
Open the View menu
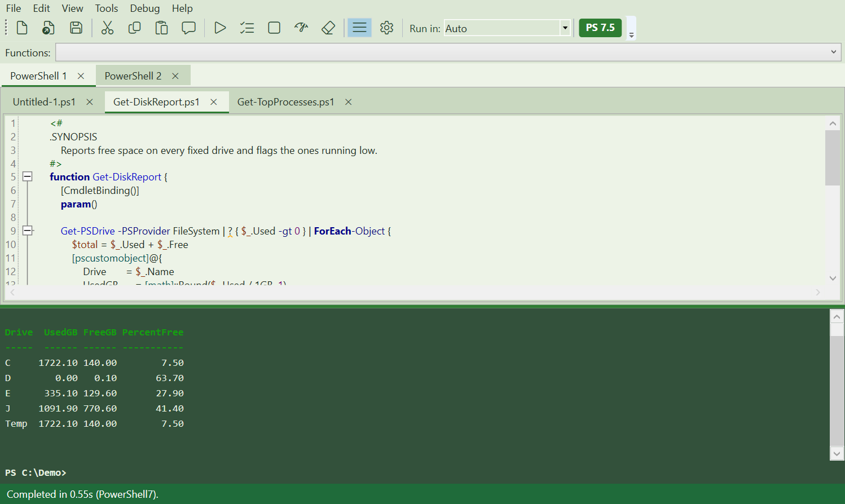pyautogui.click(x=72, y=8)
